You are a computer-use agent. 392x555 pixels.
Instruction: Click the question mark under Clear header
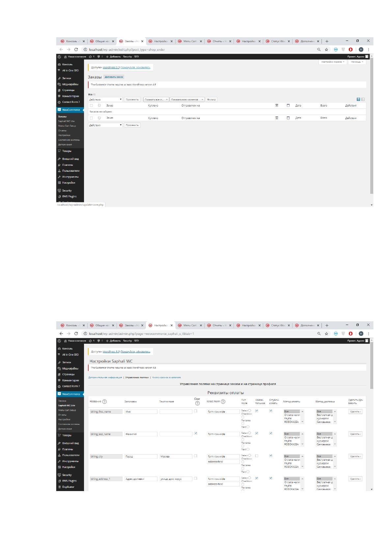(197, 403)
